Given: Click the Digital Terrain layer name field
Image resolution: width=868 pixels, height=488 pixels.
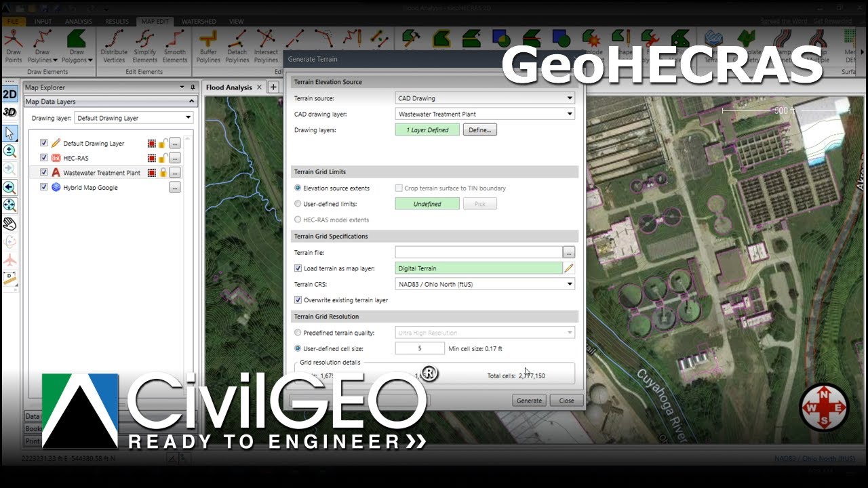Looking at the screenshot, I should pos(479,268).
